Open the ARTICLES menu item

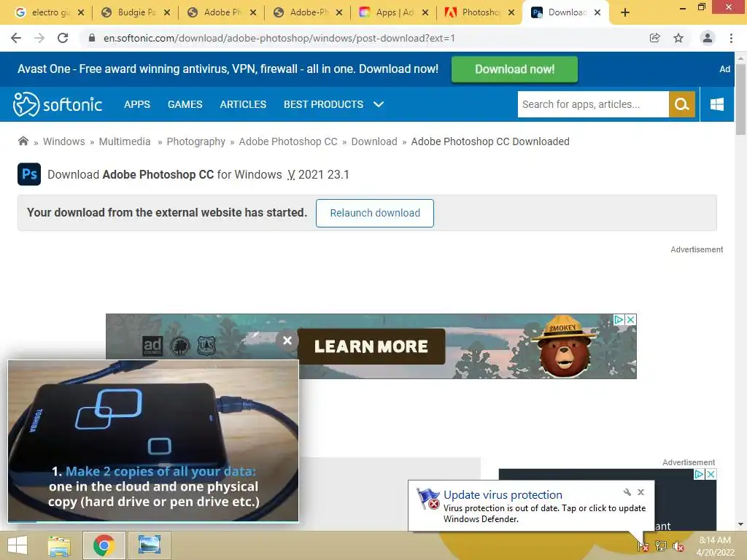[243, 104]
